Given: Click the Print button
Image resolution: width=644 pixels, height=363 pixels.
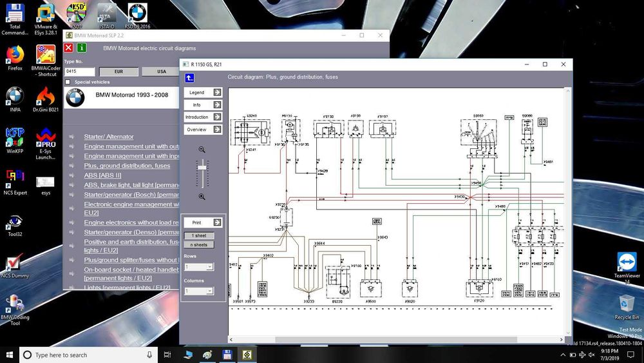Looking at the screenshot, I should point(203,222).
